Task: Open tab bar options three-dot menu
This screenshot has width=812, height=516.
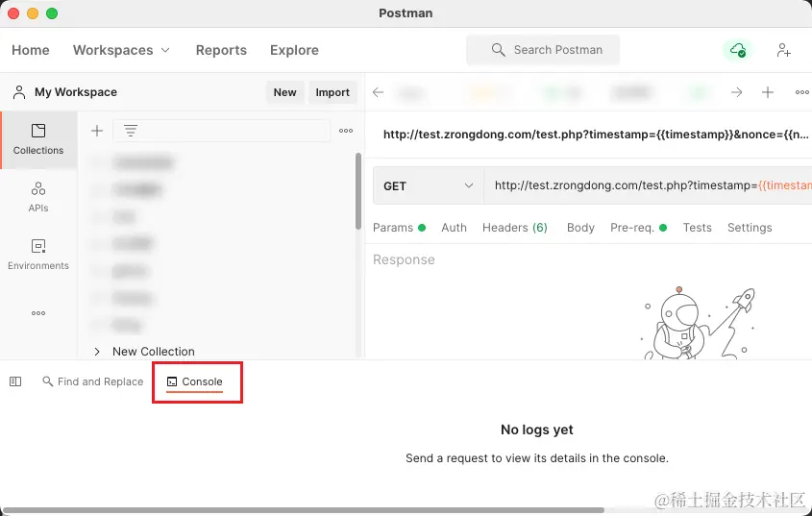Action: coord(802,92)
